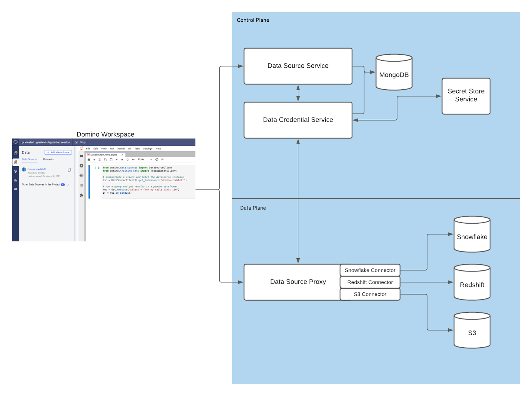Click the save notebook toolbar icon
The height and width of the screenshot is (396, 532).
[x=89, y=160]
